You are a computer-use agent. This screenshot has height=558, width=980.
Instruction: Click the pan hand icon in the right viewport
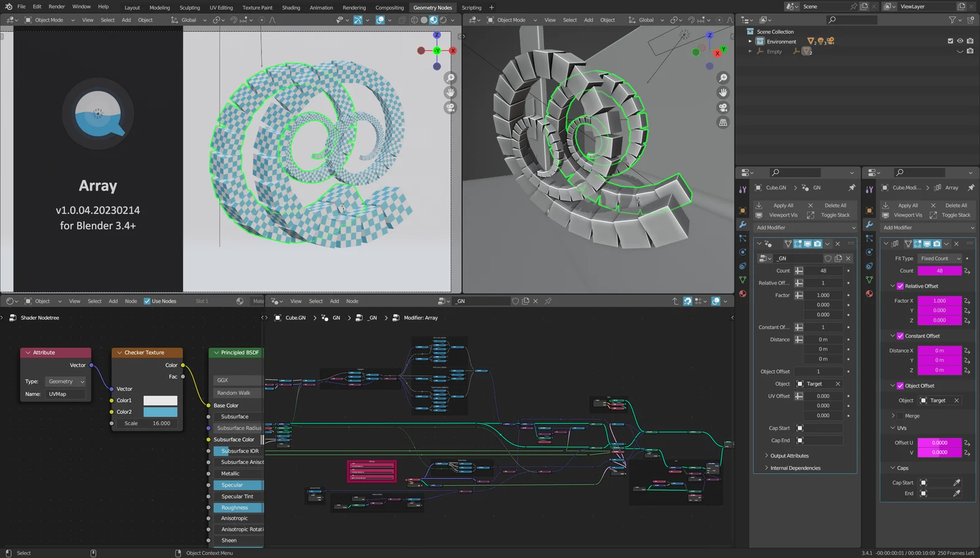click(723, 92)
